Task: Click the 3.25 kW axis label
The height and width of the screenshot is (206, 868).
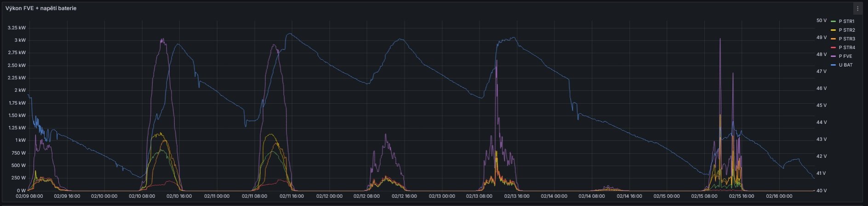Action: [17, 28]
